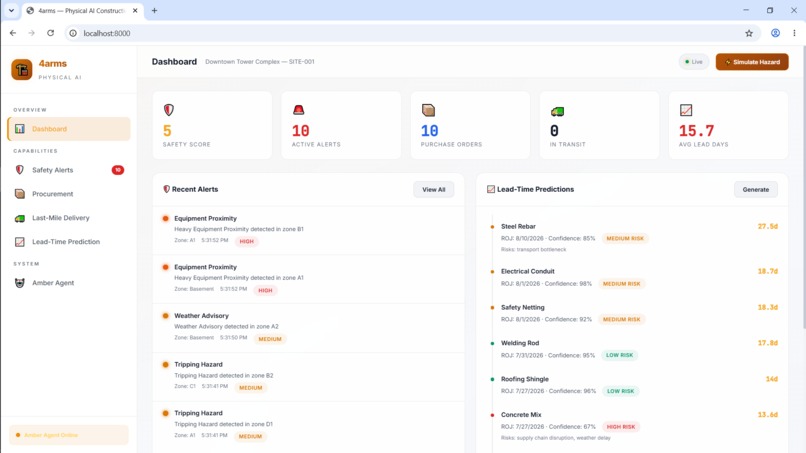Click the shield icon on Safety Score card
806x453 pixels.
tap(169, 110)
